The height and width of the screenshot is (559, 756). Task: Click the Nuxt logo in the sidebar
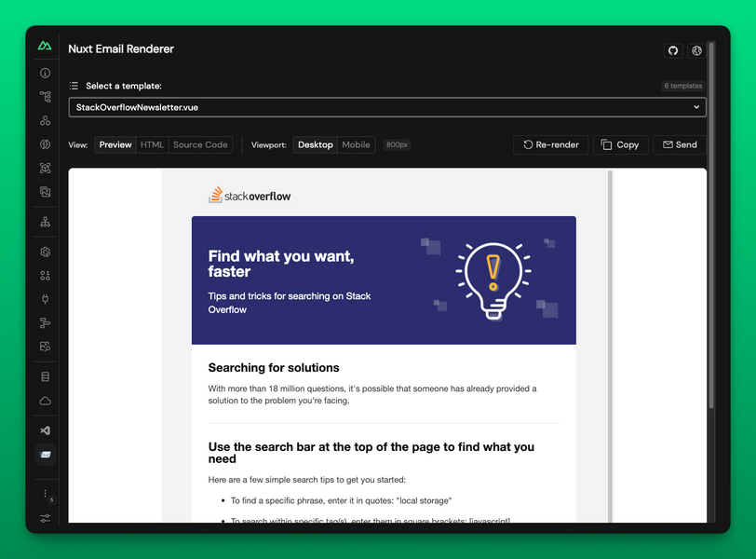coord(45,46)
